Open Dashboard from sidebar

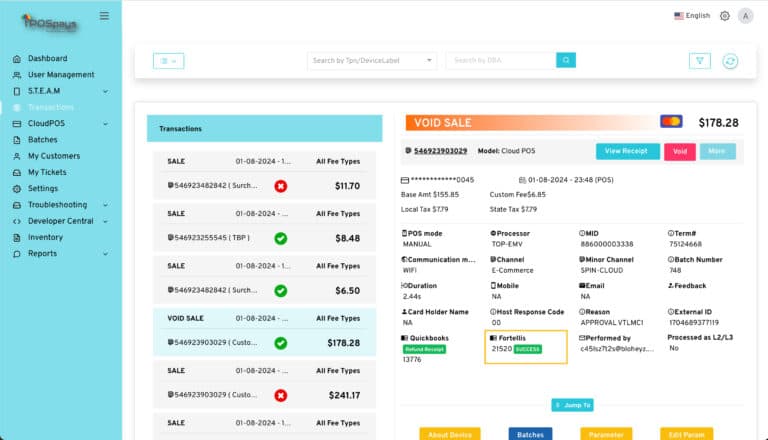click(48, 58)
